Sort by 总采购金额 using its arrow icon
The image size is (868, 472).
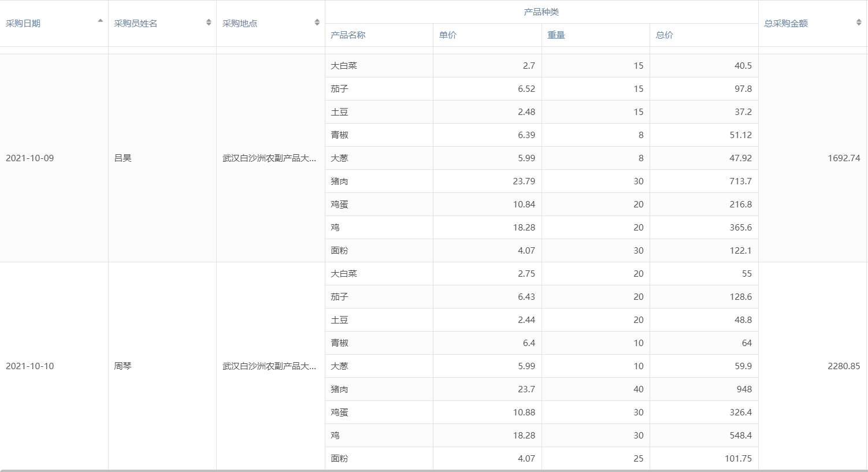[858, 23]
